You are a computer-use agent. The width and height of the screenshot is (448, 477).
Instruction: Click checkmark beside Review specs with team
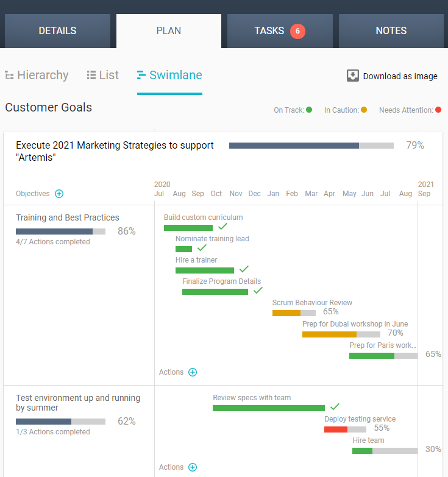click(x=335, y=407)
